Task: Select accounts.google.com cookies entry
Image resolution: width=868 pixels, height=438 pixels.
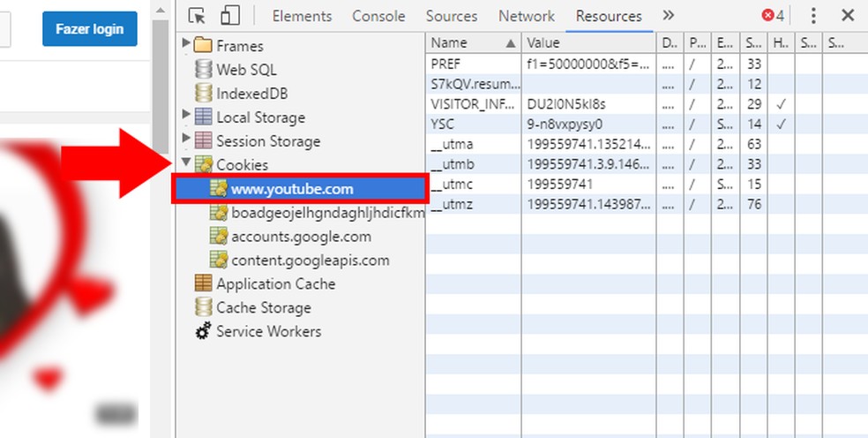Action: coord(301,237)
